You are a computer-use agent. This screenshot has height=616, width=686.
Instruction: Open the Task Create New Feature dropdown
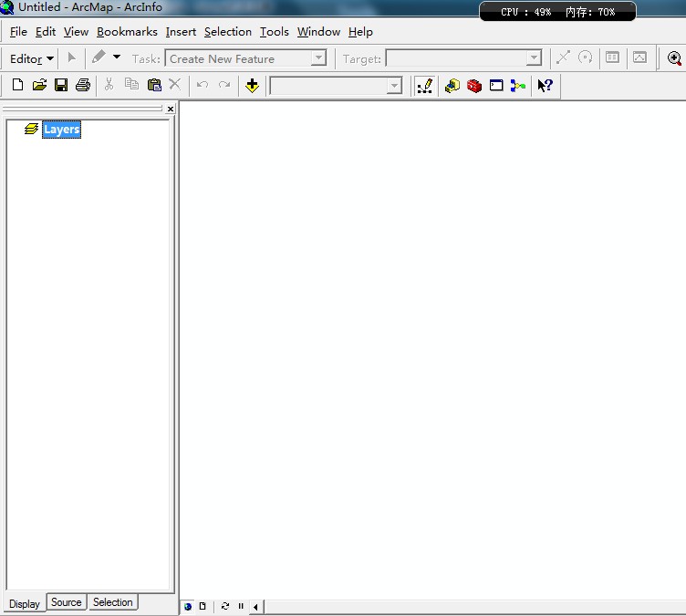319,58
